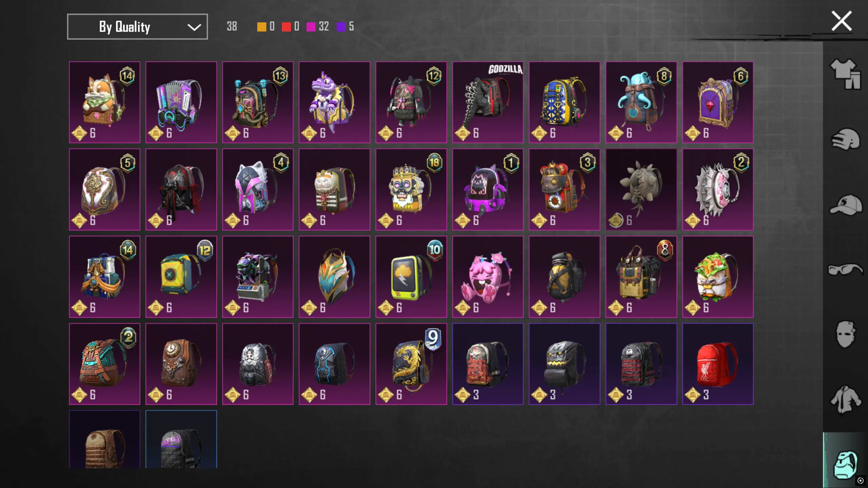The image size is (868, 488).
Task: Select the red Liverpool backpack
Action: [x=718, y=364]
